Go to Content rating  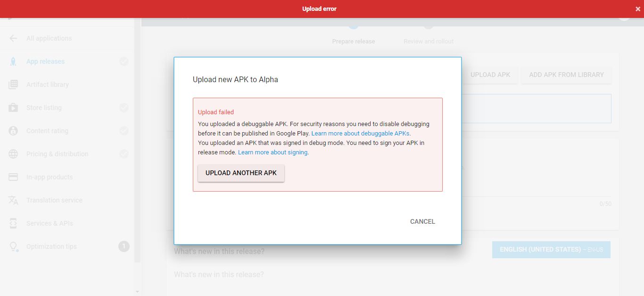47,131
